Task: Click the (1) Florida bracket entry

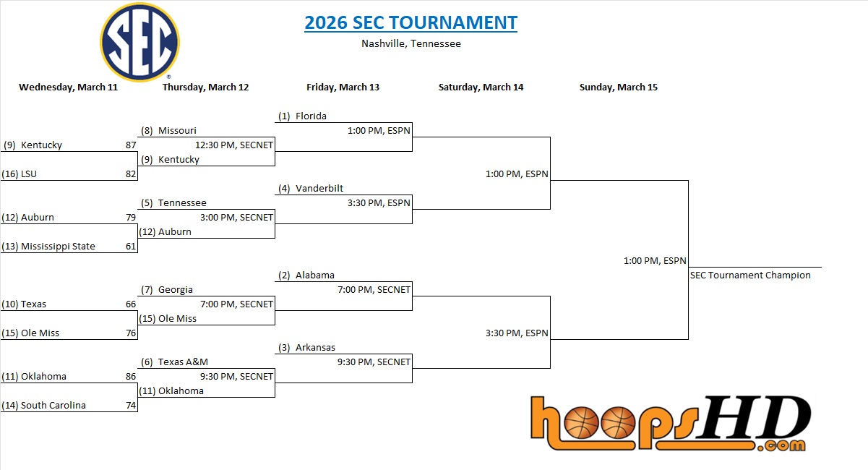Action: pyautogui.click(x=303, y=116)
